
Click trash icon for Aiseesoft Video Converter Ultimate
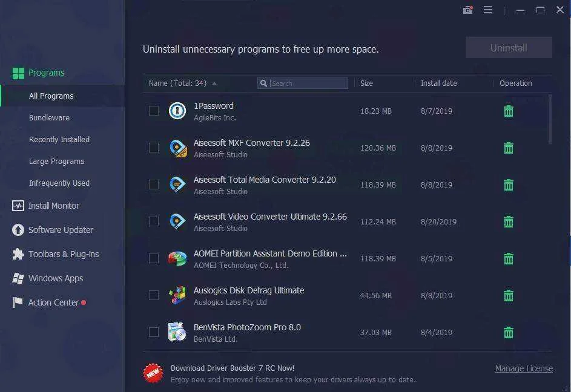[509, 221]
